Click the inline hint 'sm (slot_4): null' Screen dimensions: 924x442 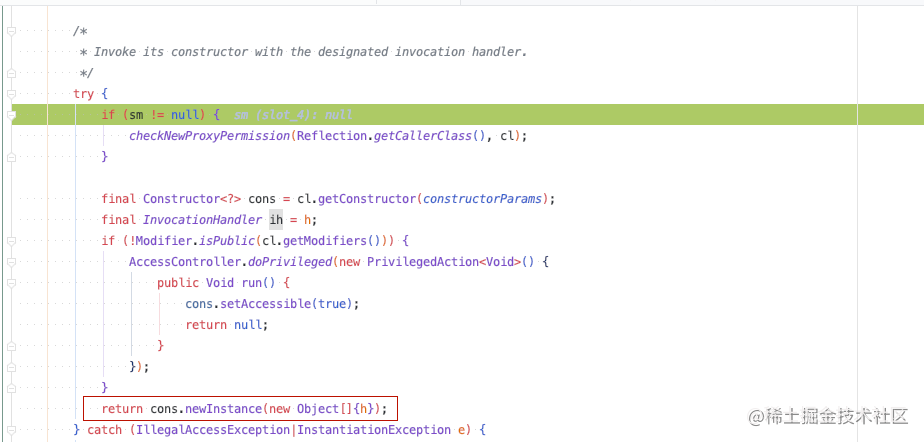tap(293, 115)
